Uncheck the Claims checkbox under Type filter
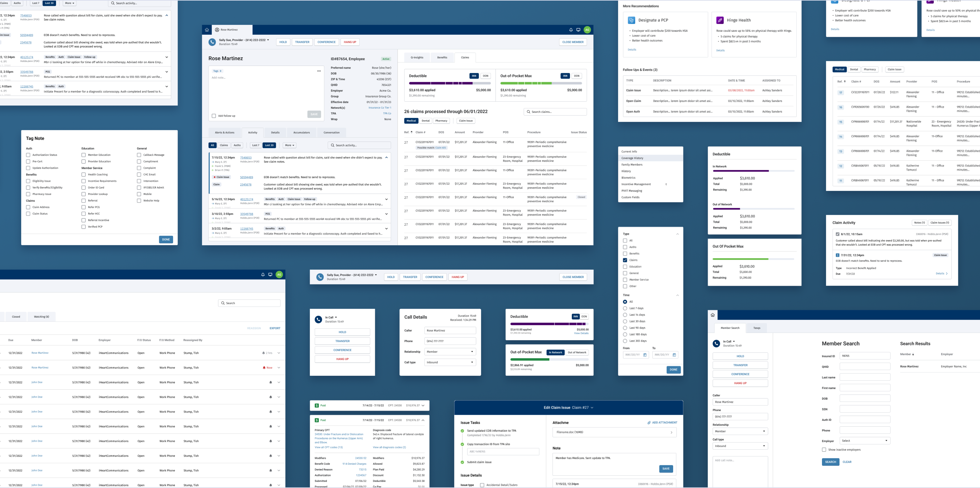 tap(625, 260)
